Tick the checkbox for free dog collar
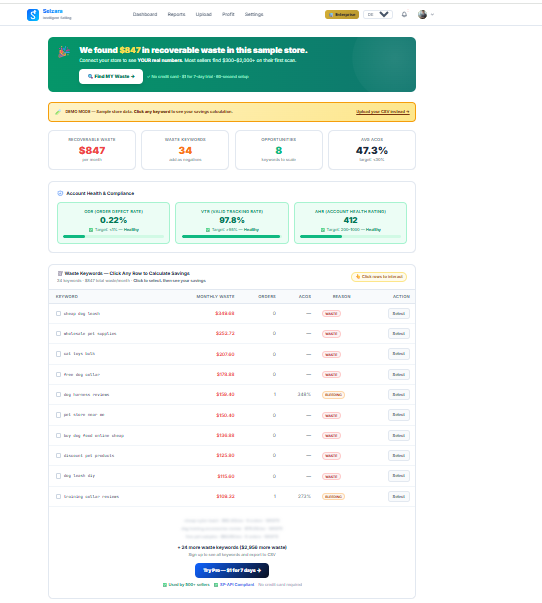 (x=58, y=374)
